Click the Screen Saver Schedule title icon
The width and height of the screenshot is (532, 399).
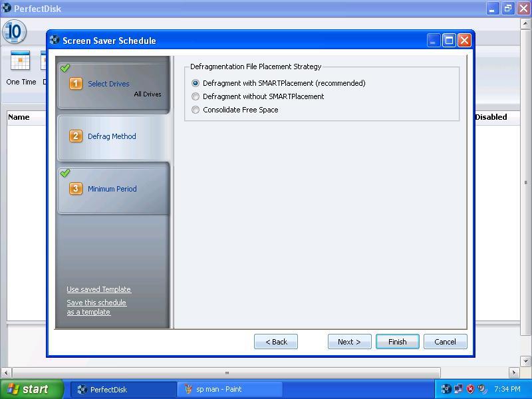coord(55,41)
